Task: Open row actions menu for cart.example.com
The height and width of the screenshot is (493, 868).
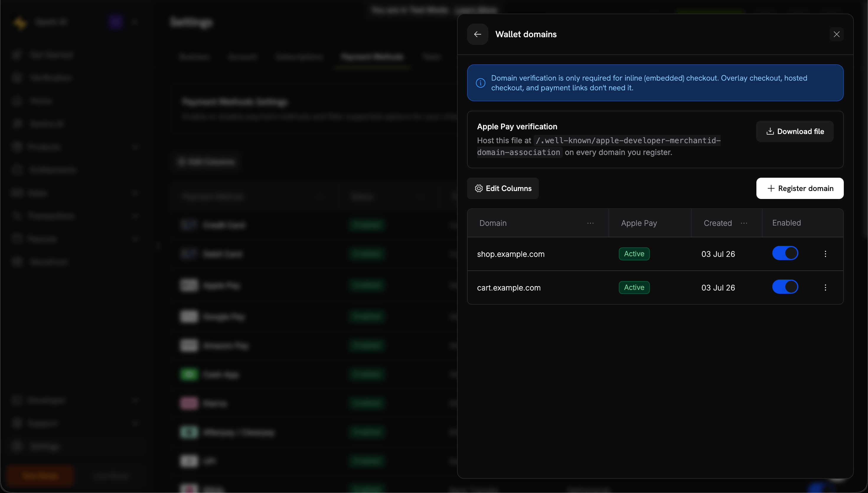Action: point(825,288)
